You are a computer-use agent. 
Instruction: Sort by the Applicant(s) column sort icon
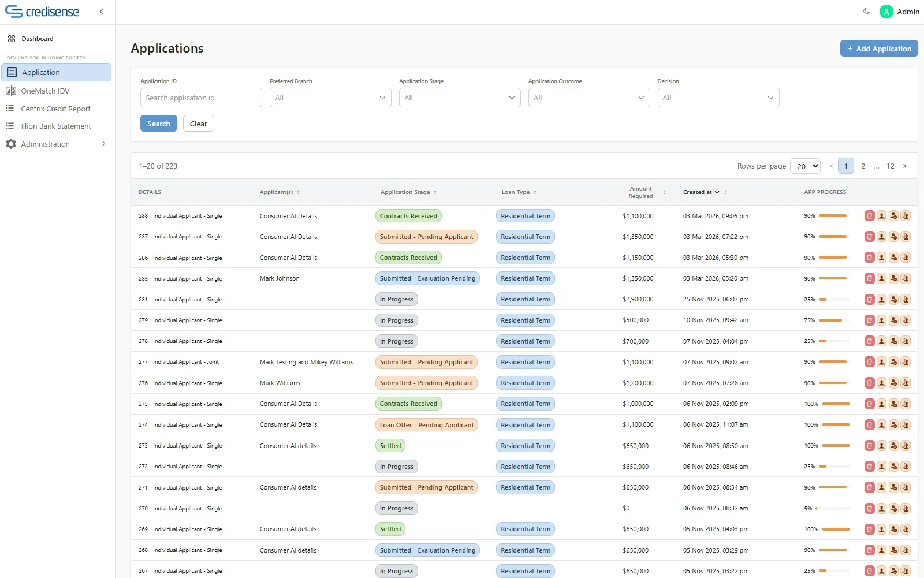(x=299, y=192)
